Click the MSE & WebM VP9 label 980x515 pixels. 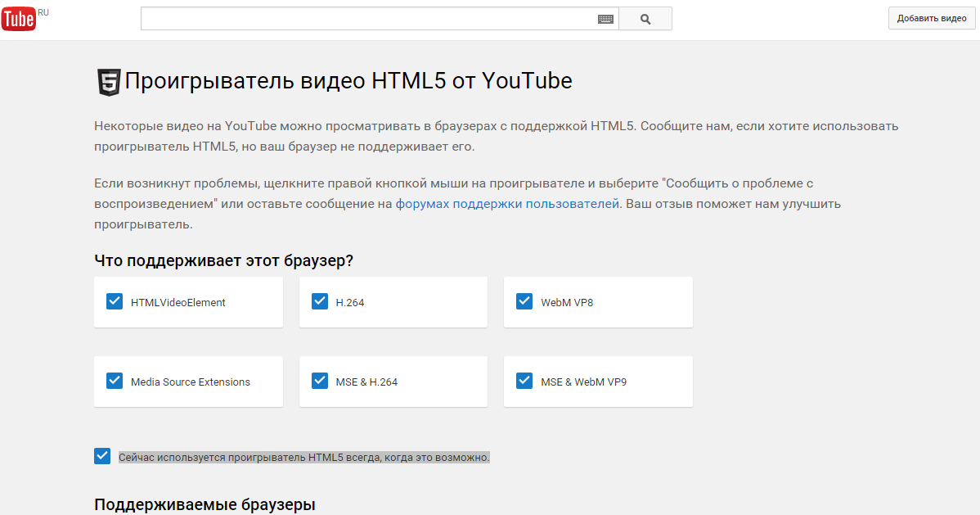pos(584,382)
